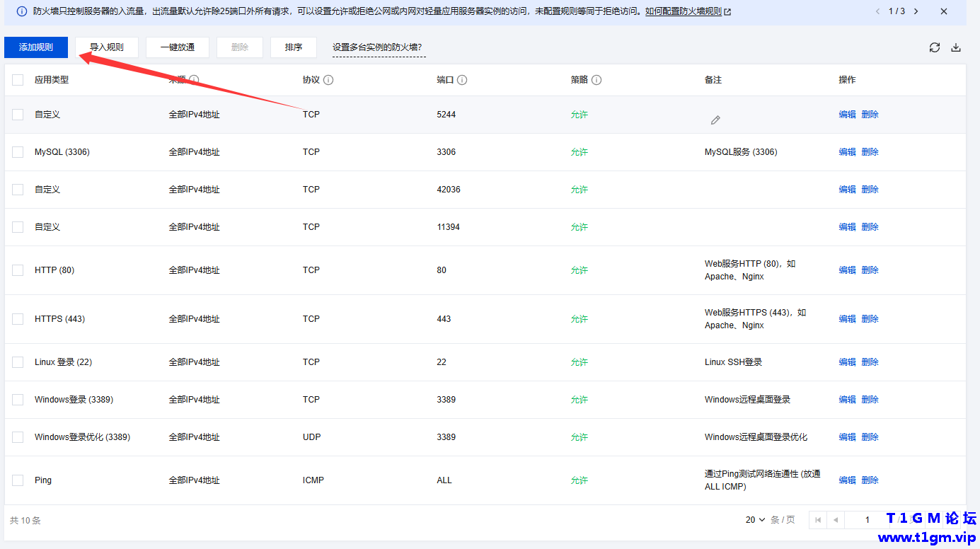Screen dimensions: 980x549
Task: Check the HTTPS (443) row checkbox
Action: pos(18,319)
